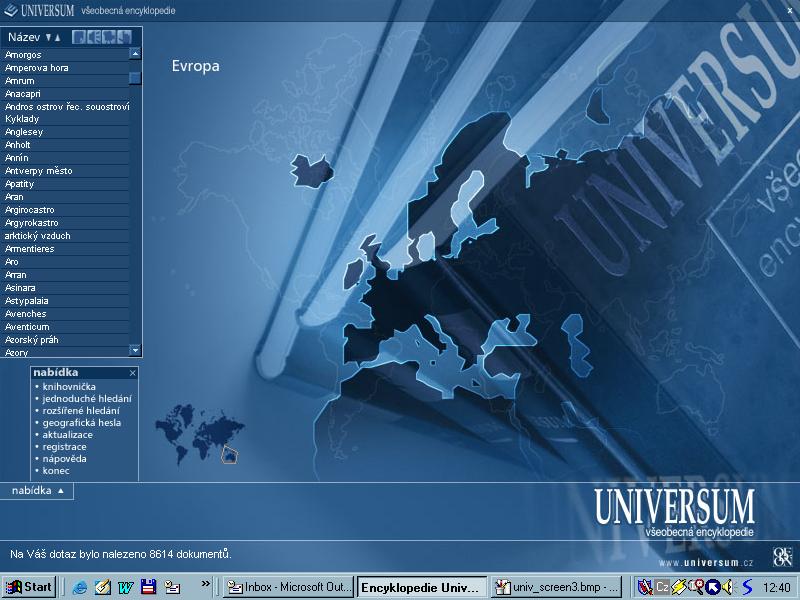Click konec to exit
Image resolution: width=800 pixels, height=600 pixels.
coord(56,470)
